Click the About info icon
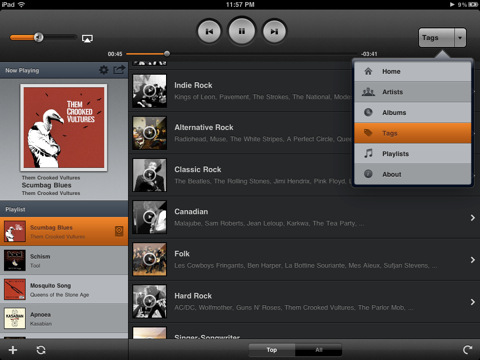 click(x=368, y=174)
